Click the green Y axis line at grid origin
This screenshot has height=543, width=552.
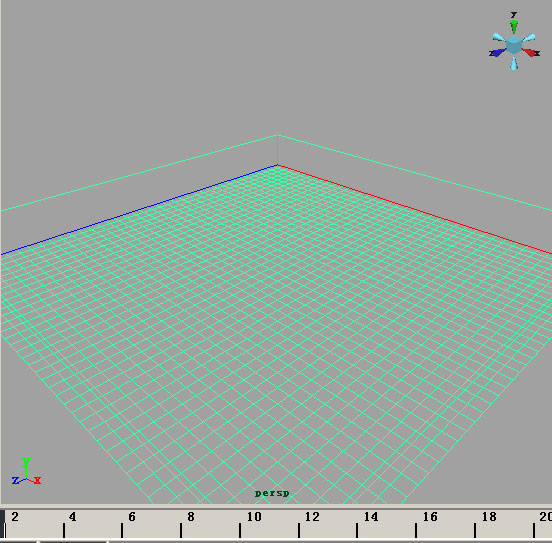click(x=278, y=150)
